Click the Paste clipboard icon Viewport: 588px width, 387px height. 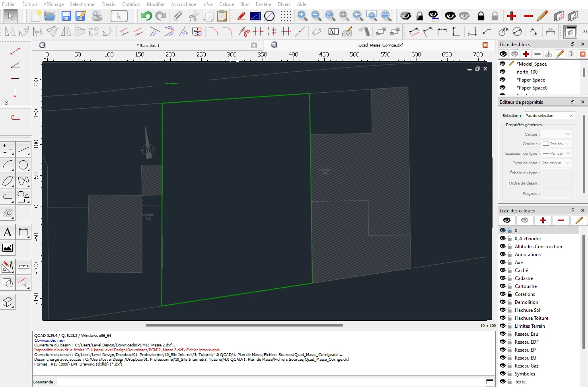pyautogui.click(x=222, y=16)
